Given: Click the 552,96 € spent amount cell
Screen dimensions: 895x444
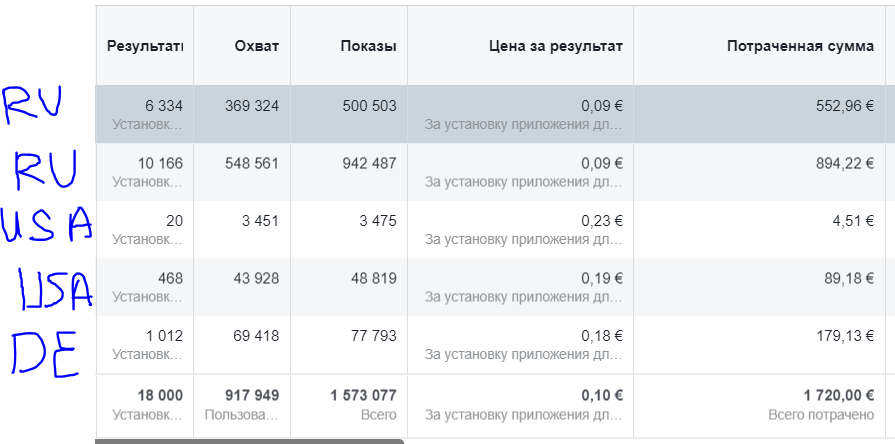Looking at the screenshot, I should pyautogui.click(x=844, y=105).
